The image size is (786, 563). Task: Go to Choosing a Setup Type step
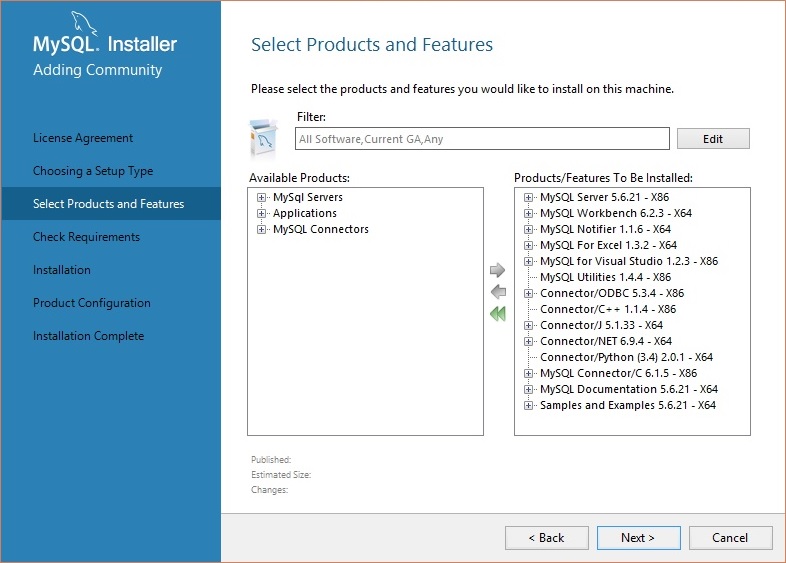pyautogui.click(x=93, y=171)
